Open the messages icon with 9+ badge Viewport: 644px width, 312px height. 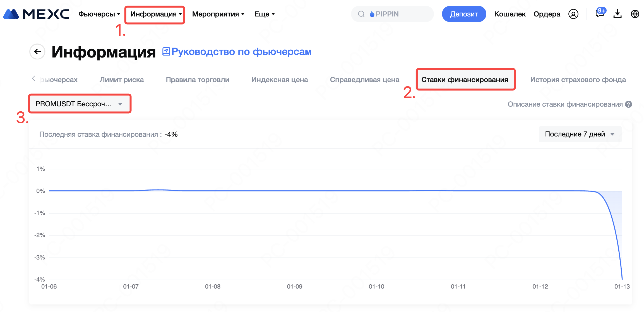(x=599, y=13)
